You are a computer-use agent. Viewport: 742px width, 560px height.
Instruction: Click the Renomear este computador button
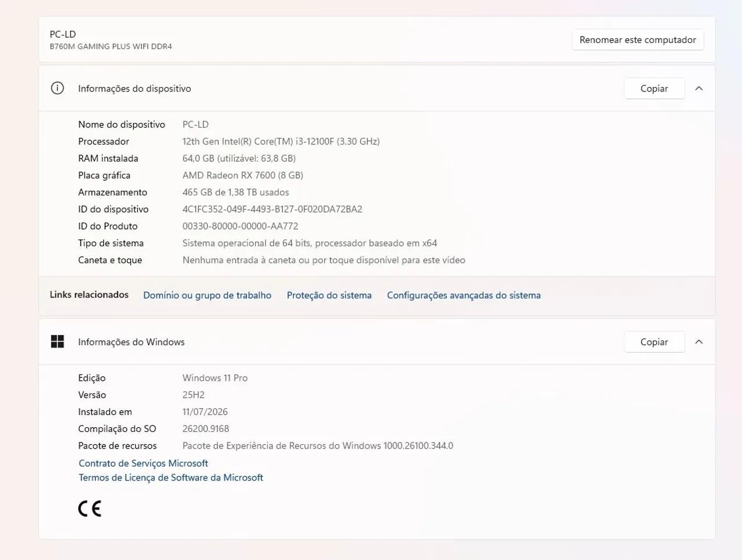coord(638,39)
